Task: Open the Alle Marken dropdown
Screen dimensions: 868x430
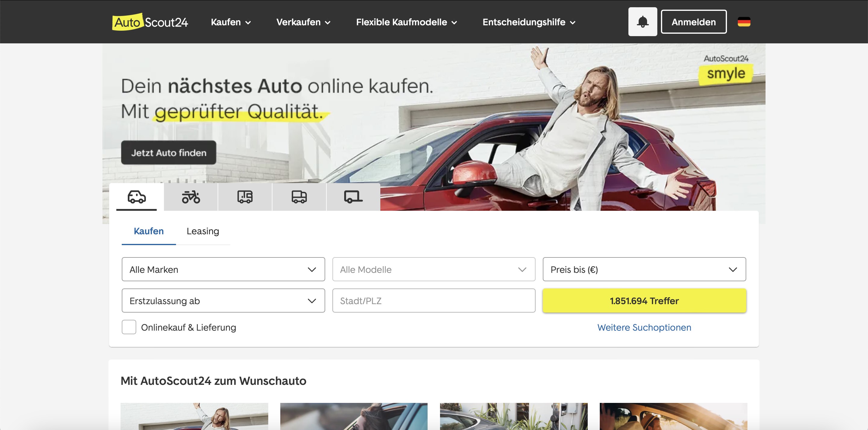Action: 223,270
